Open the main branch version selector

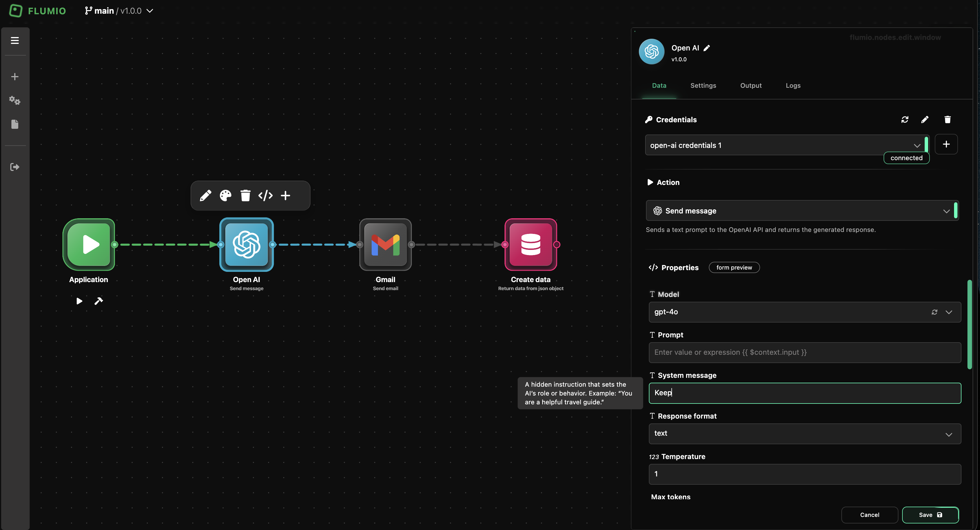119,11
